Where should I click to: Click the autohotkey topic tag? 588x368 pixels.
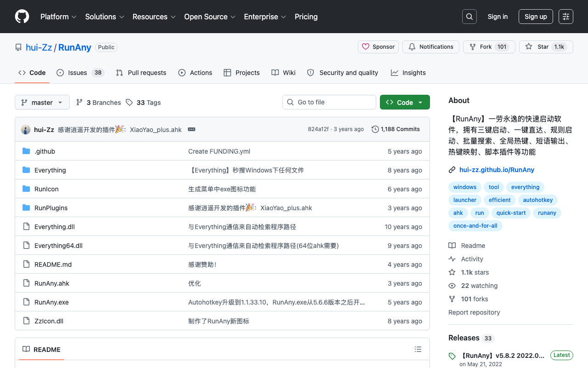[538, 200]
